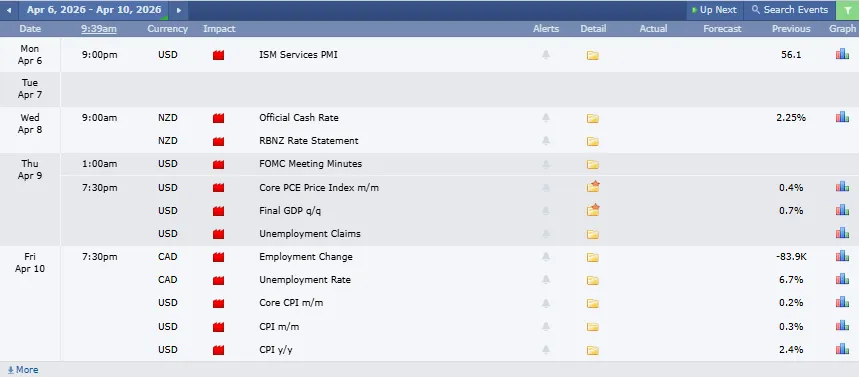
Task: Click red impact icon for Official Cash Rate
Action: tap(219, 118)
